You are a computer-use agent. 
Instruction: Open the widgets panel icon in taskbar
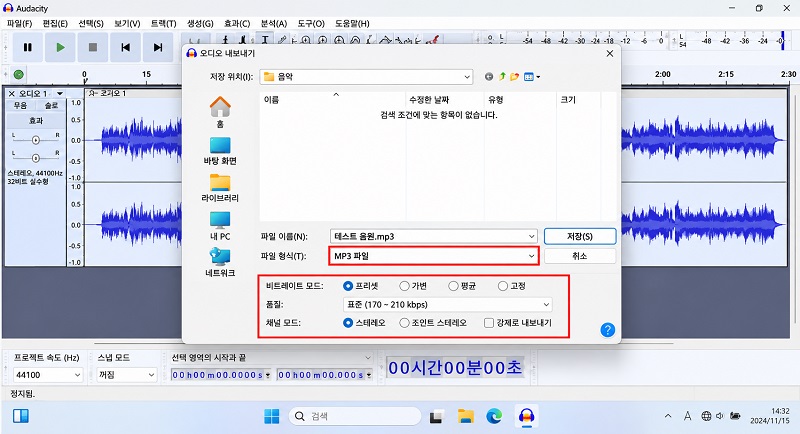[x=21, y=416]
